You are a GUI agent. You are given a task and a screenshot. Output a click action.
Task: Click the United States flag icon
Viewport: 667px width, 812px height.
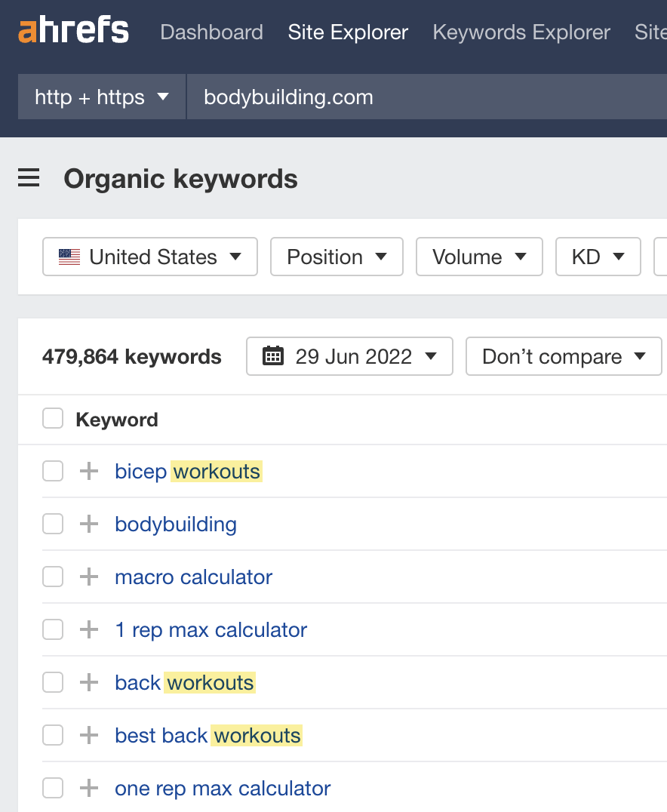(x=69, y=257)
